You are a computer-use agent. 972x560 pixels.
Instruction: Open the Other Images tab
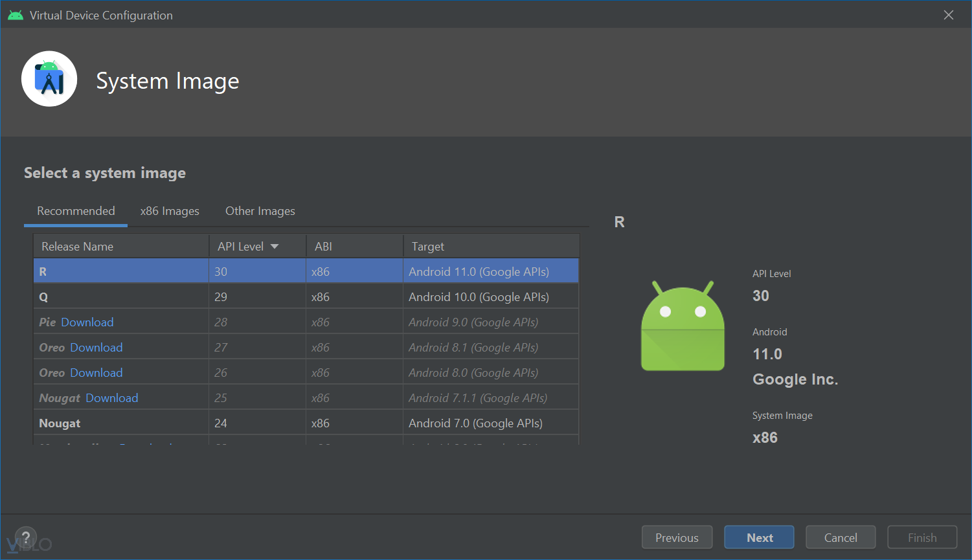pos(260,211)
